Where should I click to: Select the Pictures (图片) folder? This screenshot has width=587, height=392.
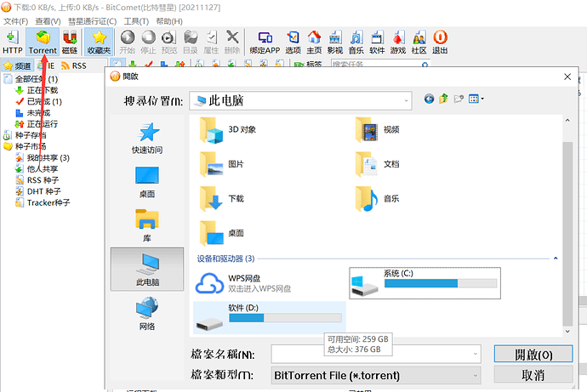point(222,164)
